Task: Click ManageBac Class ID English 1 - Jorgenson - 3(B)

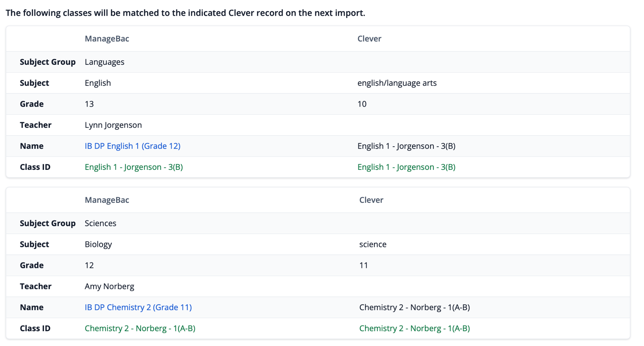Action: 134,167
